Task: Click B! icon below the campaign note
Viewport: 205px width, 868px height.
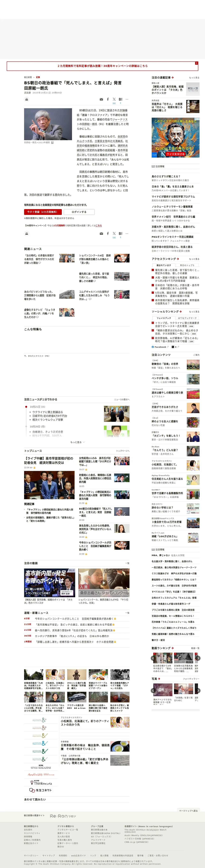Action: (x=120, y=234)
